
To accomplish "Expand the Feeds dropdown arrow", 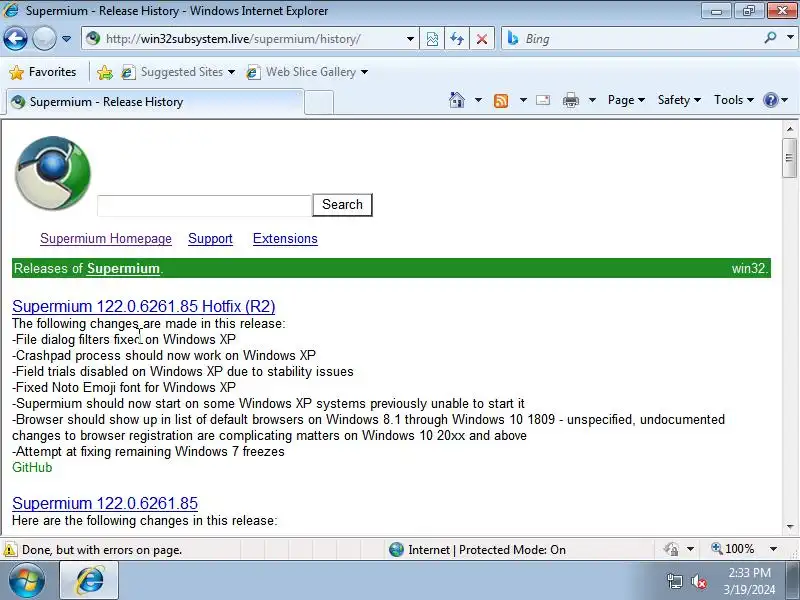I will tap(523, 100).
